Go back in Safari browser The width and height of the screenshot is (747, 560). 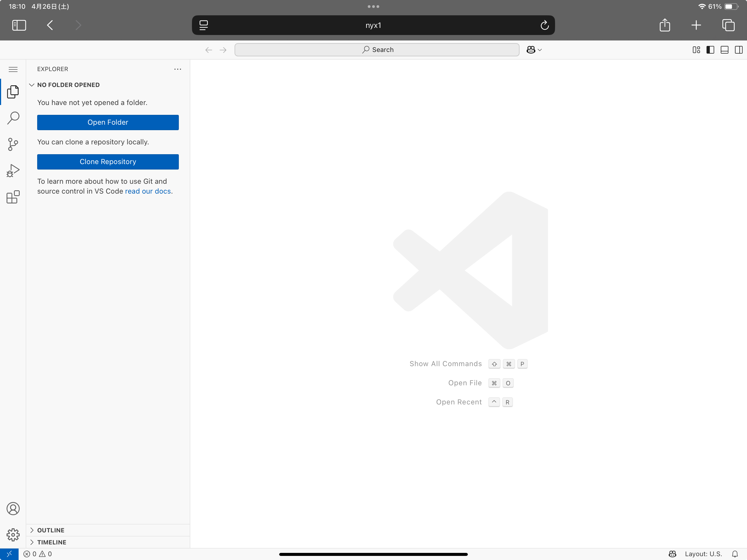50,25
